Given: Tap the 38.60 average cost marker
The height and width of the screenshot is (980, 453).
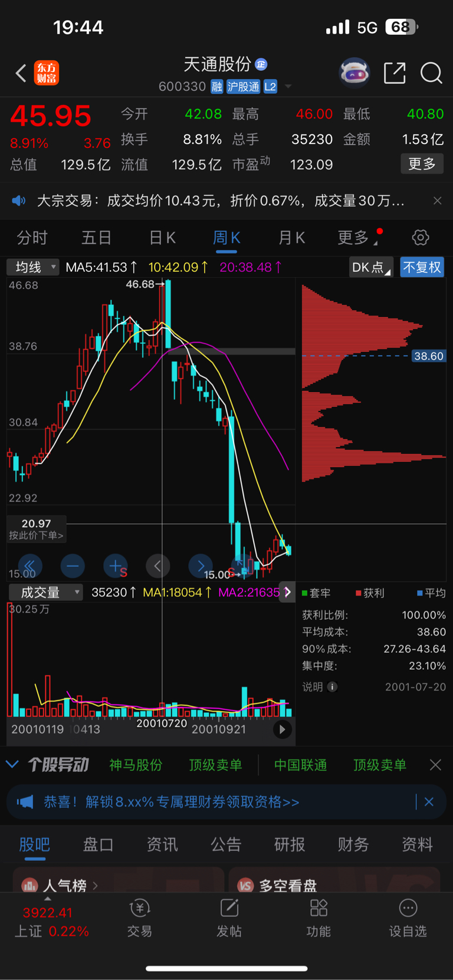Looking at the screenshot, I should tap(428, 356).
